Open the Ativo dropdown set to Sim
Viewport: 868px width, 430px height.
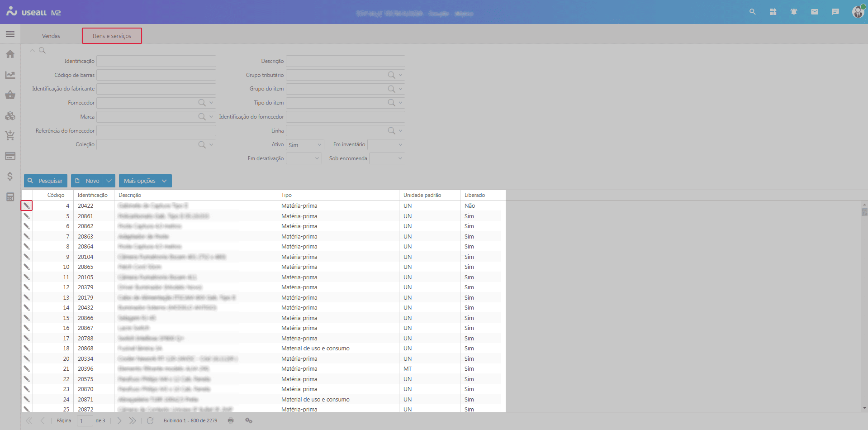(305, 145)
